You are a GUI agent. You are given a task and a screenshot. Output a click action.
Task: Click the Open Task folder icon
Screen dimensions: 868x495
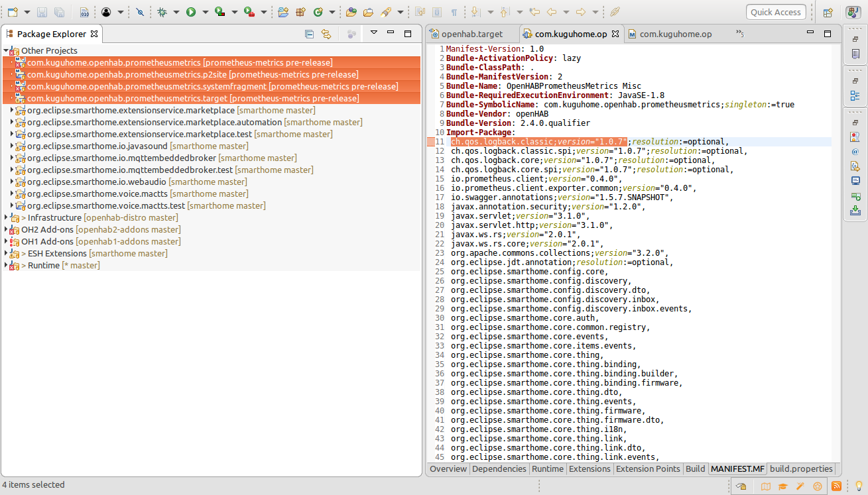[x=368, y=12]
